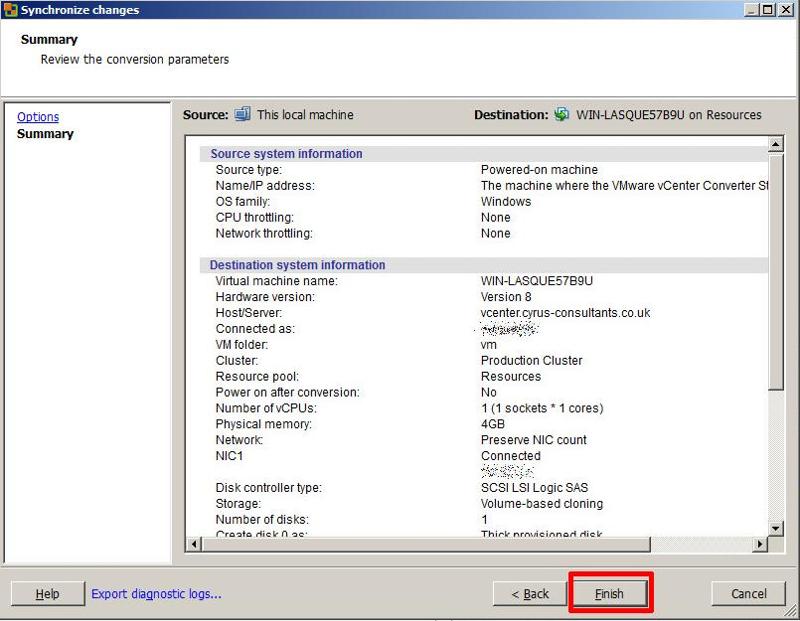Viewport: 800px width, 621px height.
Task: Open Export diagnostic logs link
Action: click(156, 593)
